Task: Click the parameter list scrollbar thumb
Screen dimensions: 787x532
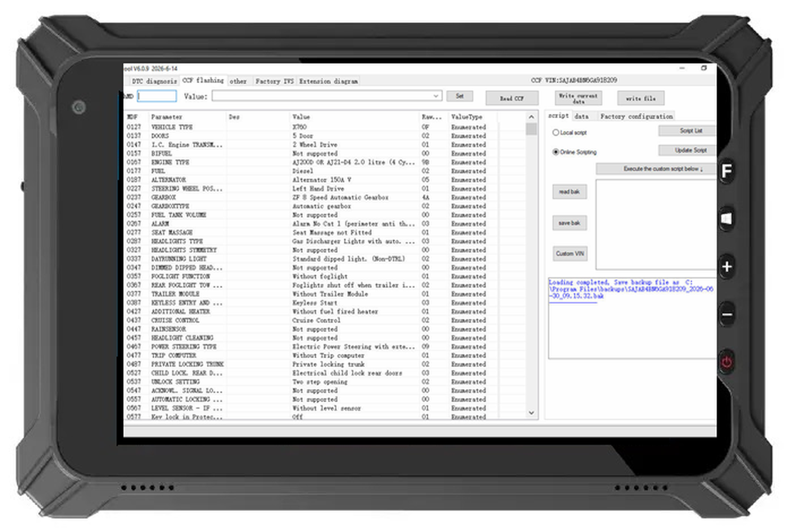Action: point(531,129)
